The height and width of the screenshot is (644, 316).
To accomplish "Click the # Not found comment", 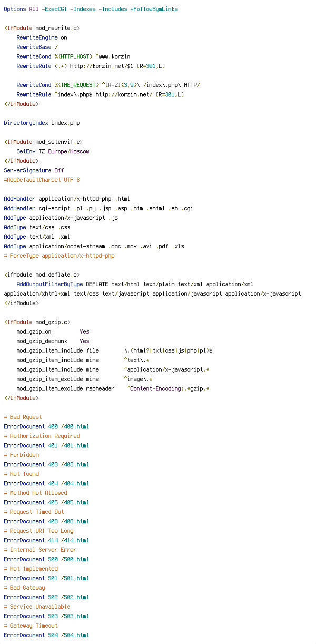I will coord(21,474).
